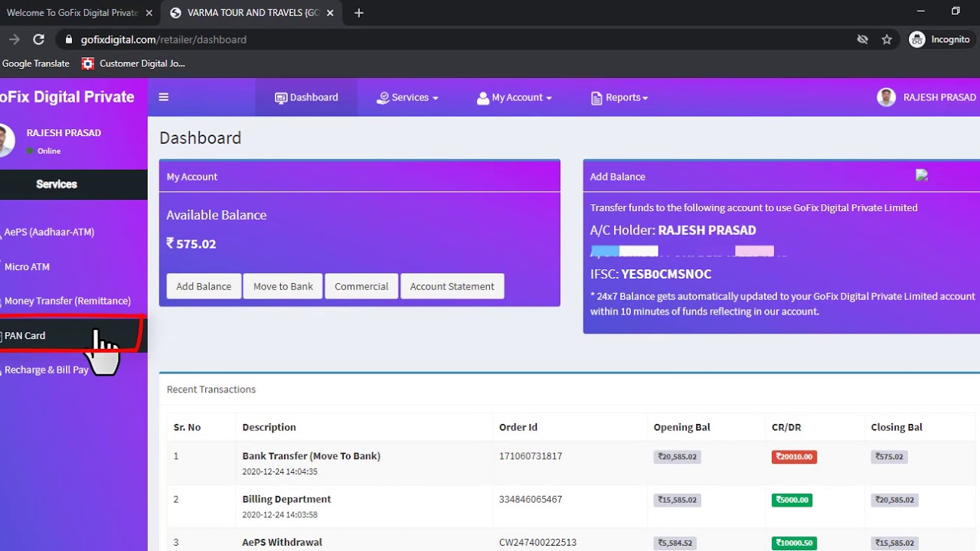The width and height of the screenshot is (980, 551).
Task: Click Rajesh Prasad avatar in top navbar
Action: [x=887, y=97]
